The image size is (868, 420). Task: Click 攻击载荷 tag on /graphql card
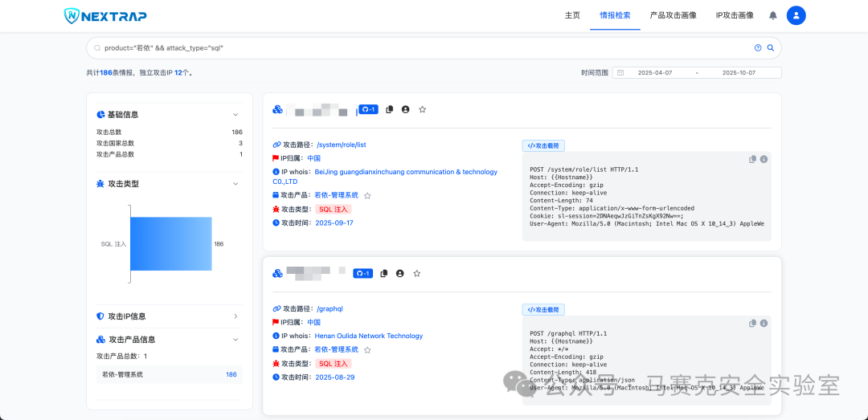(543, 310)
